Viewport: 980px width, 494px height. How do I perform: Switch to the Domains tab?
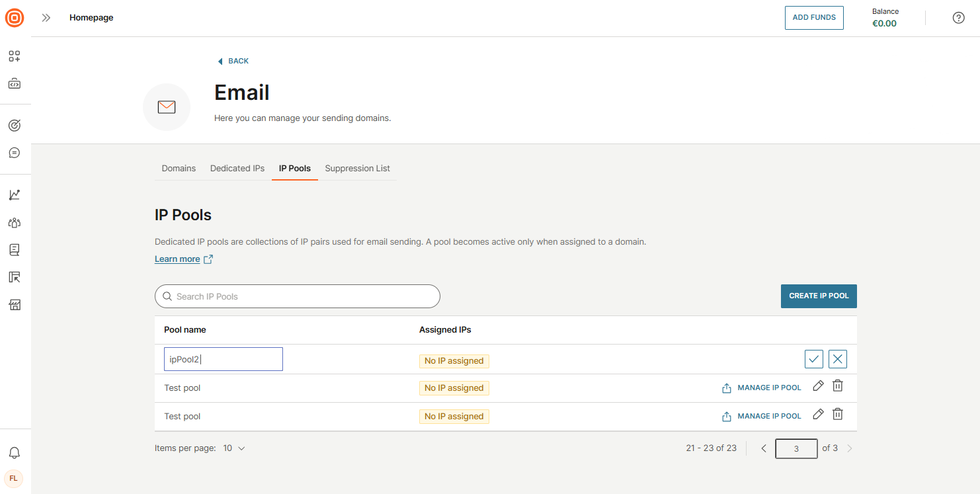pyautogui.click(x=179, y=169)
